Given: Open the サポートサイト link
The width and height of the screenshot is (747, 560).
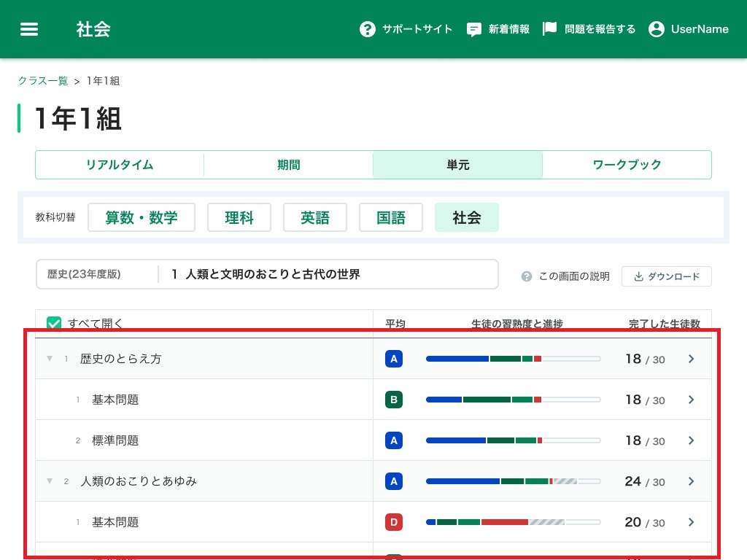Looking at the screenshot, I should [417, 29].
